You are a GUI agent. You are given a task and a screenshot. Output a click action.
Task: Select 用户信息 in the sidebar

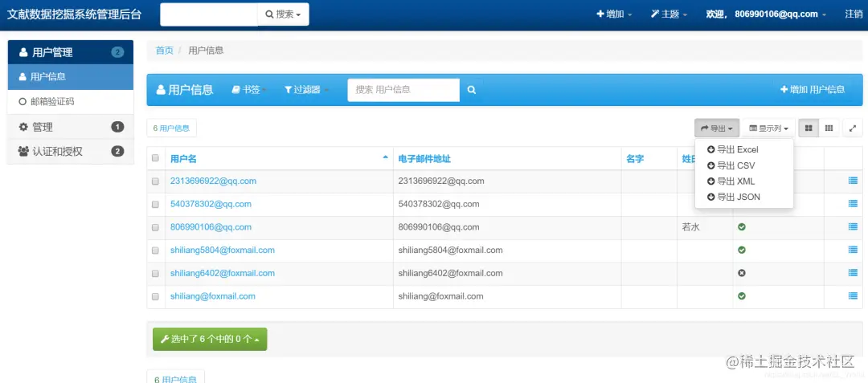click(70, 77)
